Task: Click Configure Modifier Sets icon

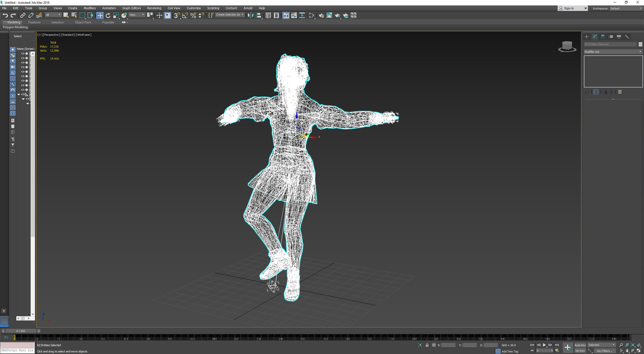Action: pyautogui.click(x=620, y=92)
